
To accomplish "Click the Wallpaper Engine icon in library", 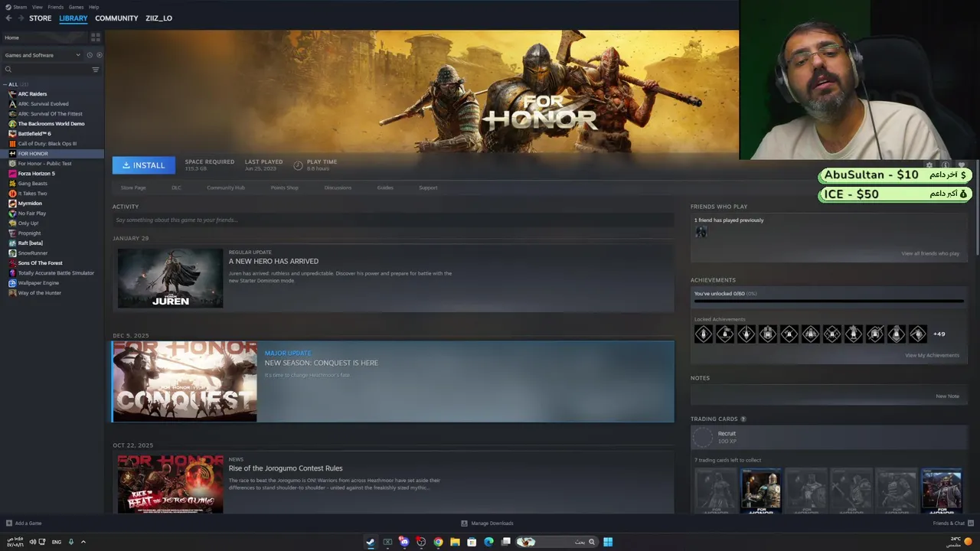I will pos(12,283).
